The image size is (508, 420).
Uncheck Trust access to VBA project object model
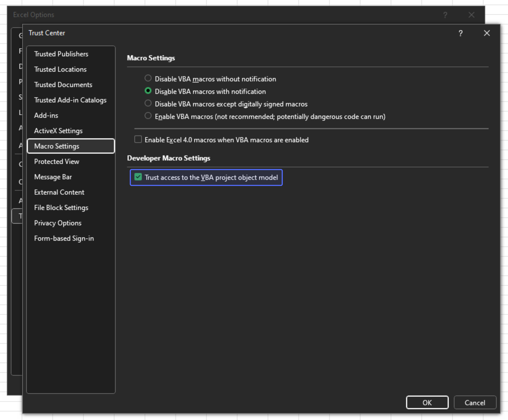coord(138,177)
